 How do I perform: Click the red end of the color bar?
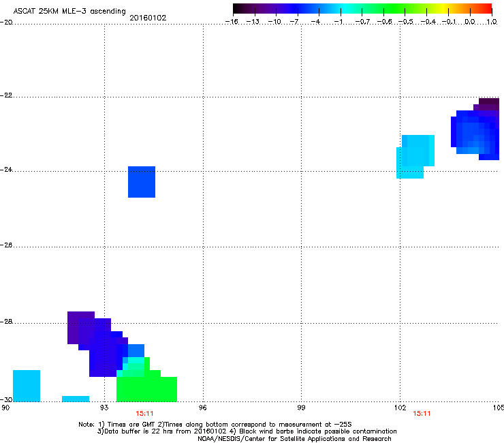point(487,9)
